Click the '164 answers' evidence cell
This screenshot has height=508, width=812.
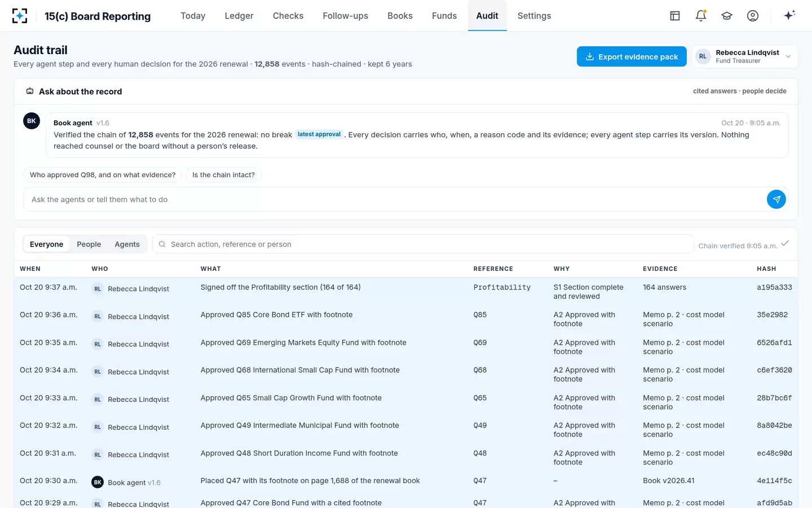click(665, 287)
